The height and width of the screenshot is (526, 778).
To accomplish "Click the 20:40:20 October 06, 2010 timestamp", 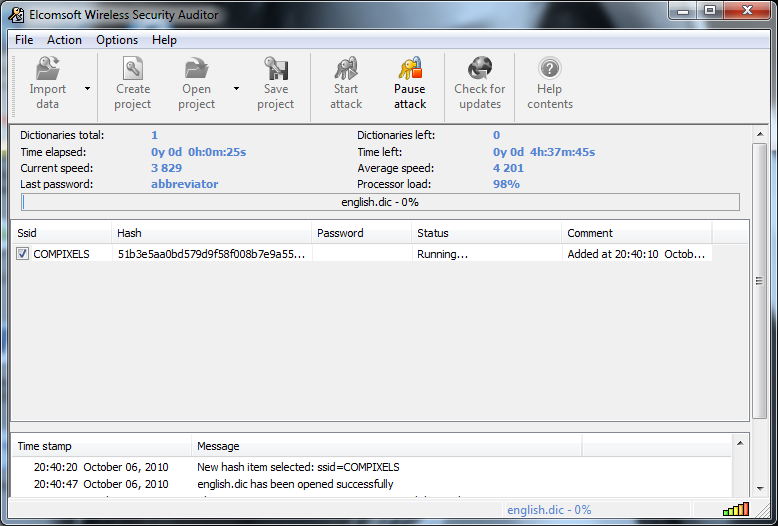I will click(x=101, y=467).
